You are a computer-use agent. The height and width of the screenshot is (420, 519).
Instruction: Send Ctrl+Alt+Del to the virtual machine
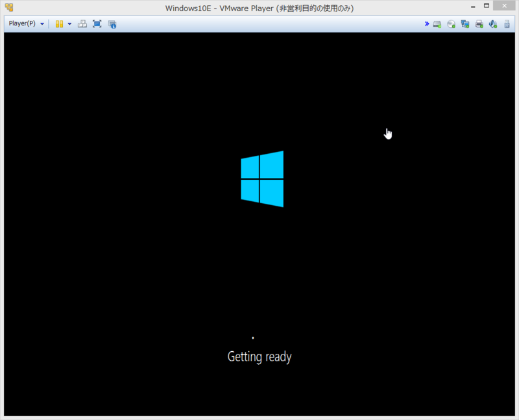pos(82,24)
